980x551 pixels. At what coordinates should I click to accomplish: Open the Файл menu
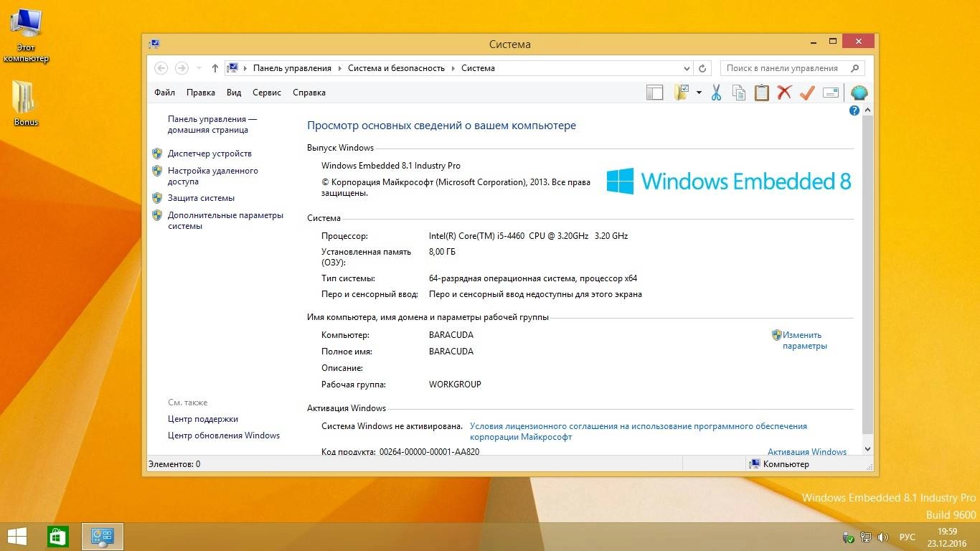(x=164, y=93)
